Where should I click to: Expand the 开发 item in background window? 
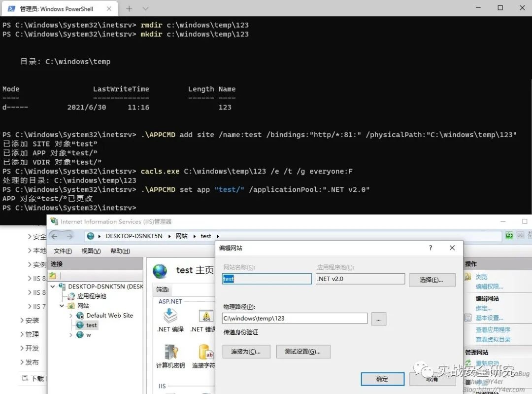click(22, 348)
